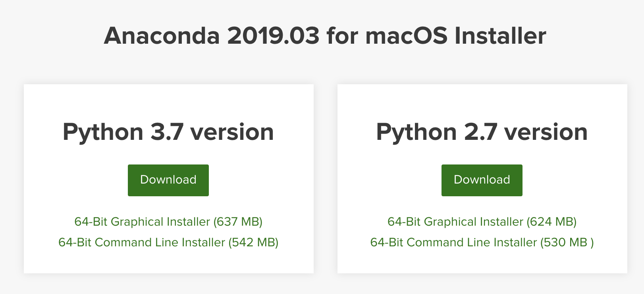This screenshot has height=294, width=644.
Task: Click the Anaconda 2019.03 for macOS Installer heading
Action: 325,36
